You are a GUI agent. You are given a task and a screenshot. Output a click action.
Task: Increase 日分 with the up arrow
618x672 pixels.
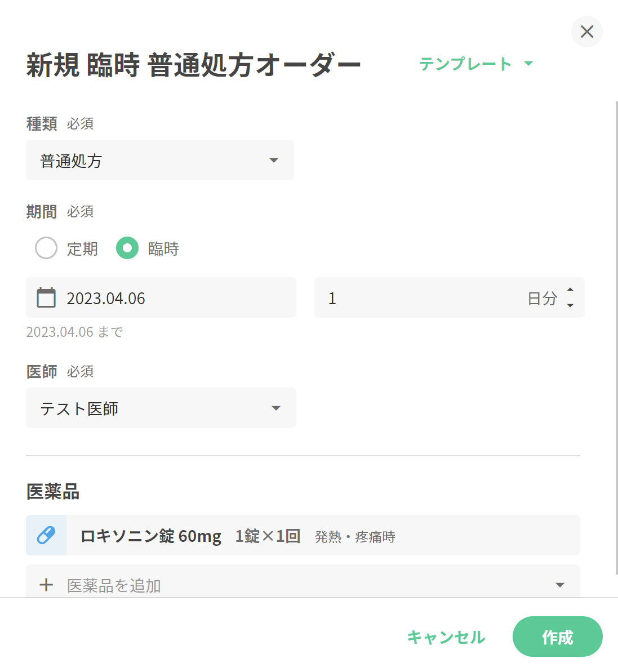pos(570,290)
